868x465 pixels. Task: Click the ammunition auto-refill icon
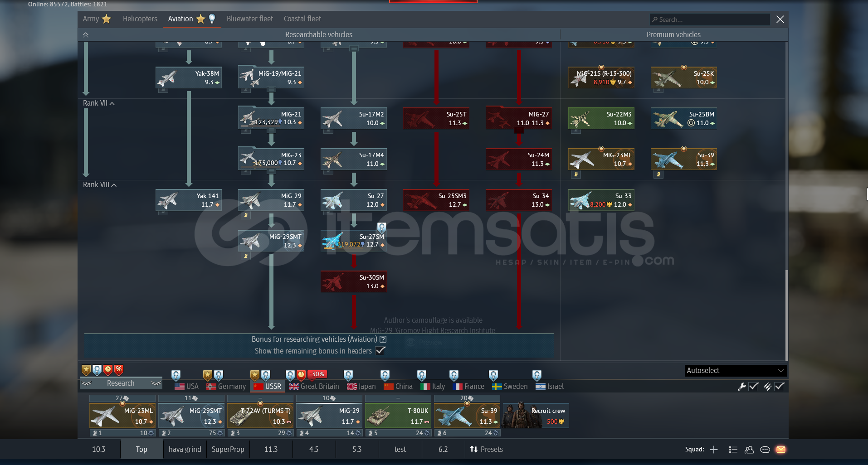click(767, 387)
